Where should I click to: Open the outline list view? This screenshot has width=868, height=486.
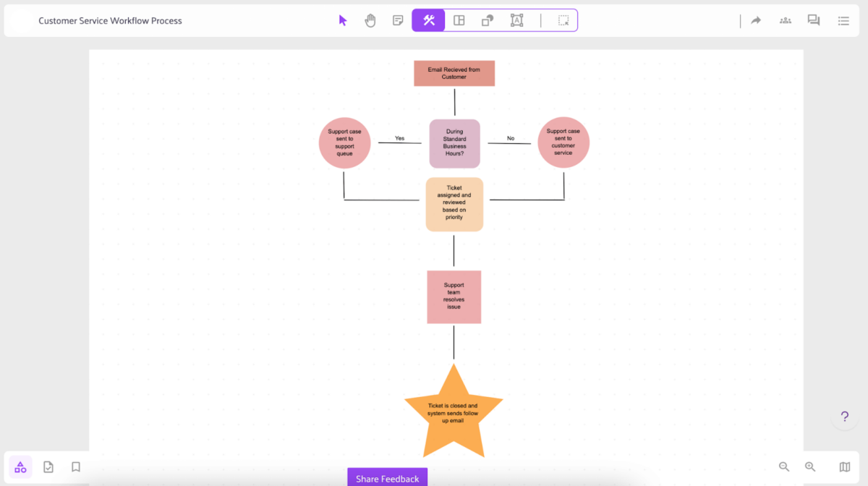pyautogui.click(x=843, y=20)
